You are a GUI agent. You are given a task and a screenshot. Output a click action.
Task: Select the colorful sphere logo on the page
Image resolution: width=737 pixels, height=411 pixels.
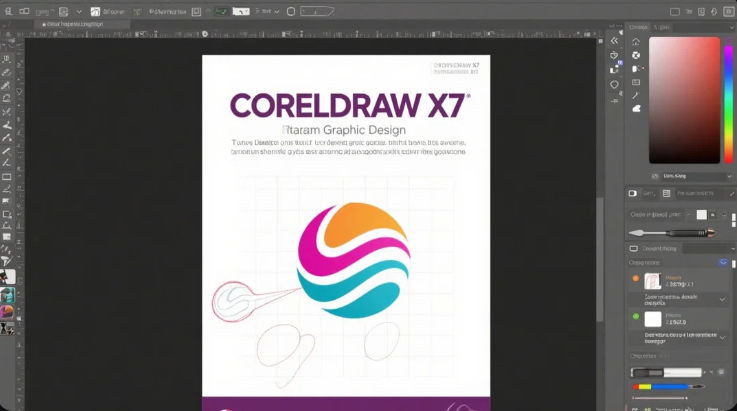click(353, 261)
